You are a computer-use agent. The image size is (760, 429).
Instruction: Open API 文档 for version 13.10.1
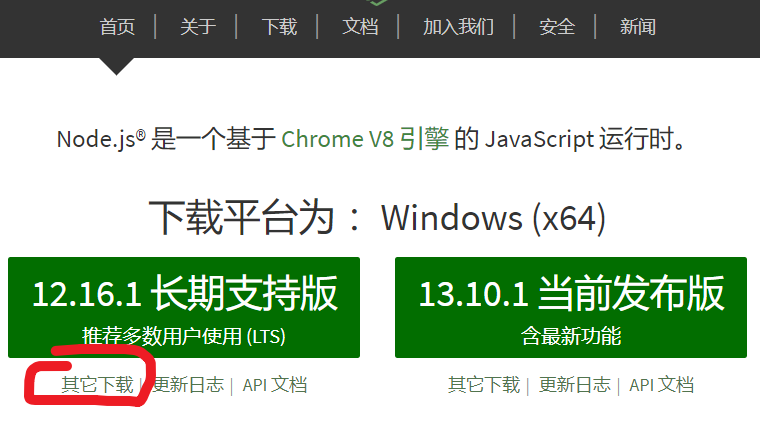pos(661,385)
